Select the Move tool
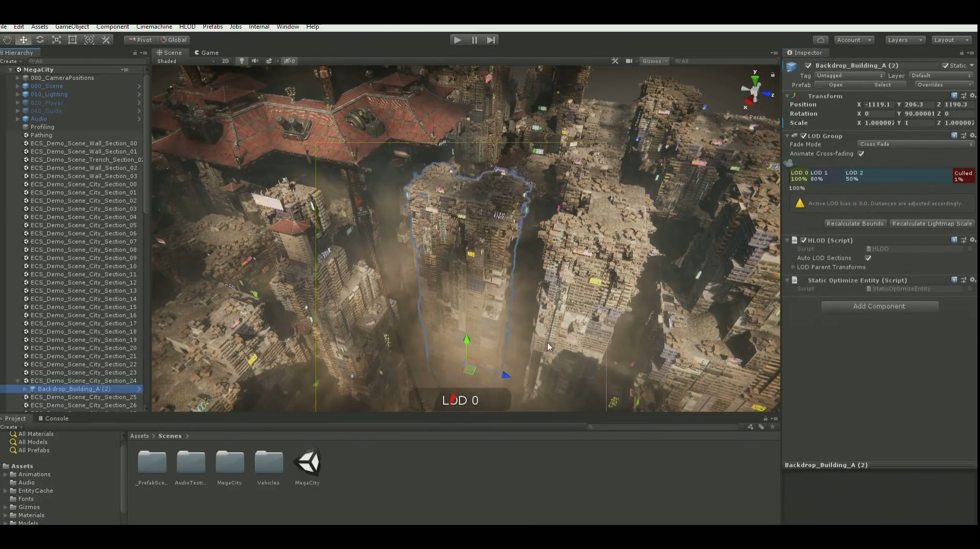The image size is (980, 549). click(x=24, y=40)
